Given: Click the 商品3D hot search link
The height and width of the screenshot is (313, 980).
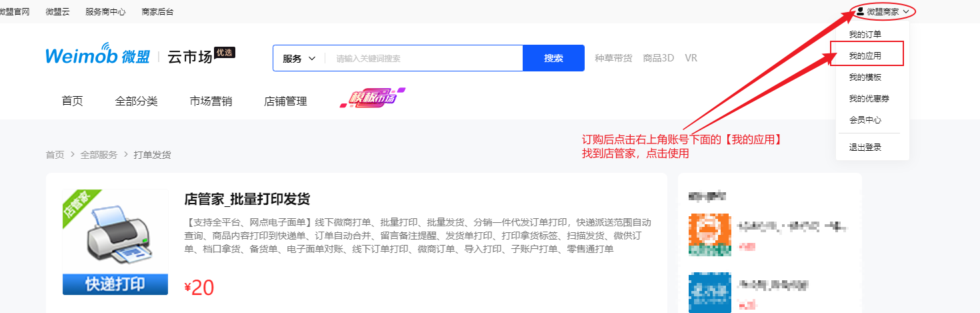Looking at the screenshot, I should (x=659, y=58).
